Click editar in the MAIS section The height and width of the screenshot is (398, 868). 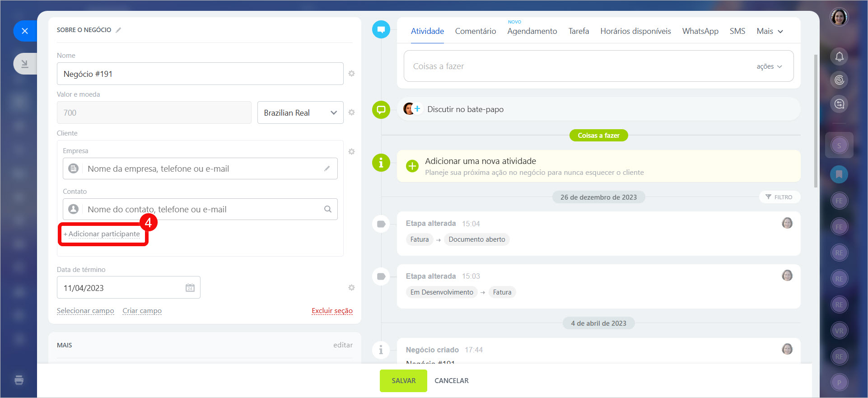tap(343, 345)
